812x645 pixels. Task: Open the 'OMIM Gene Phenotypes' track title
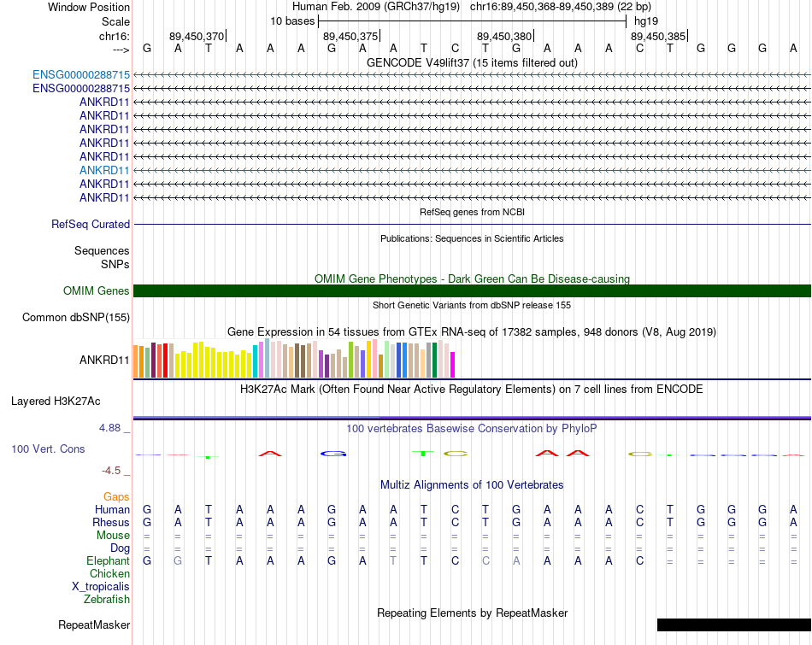coord(472,279)
